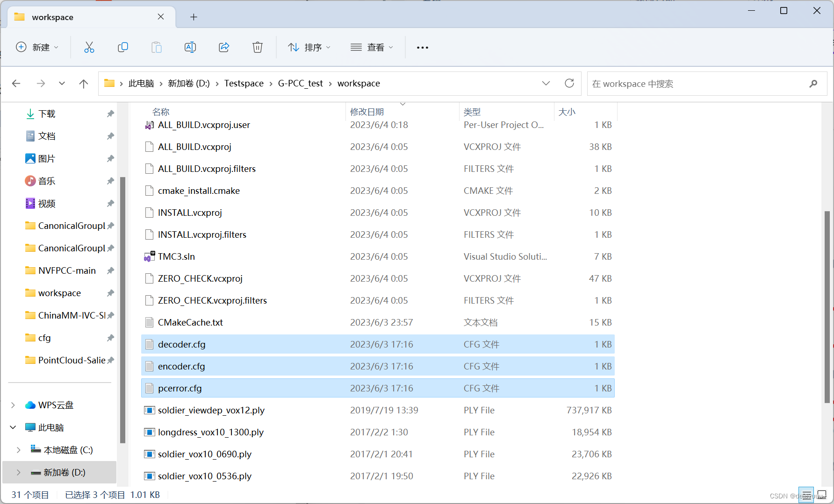Switch to details view in status bar
Image resolution: width=834 pixels, height=504 pixels.
(806, 495)
